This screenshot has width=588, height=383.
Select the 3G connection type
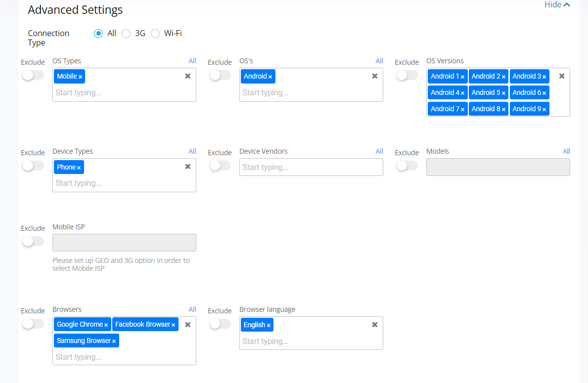tap(127, 34)
